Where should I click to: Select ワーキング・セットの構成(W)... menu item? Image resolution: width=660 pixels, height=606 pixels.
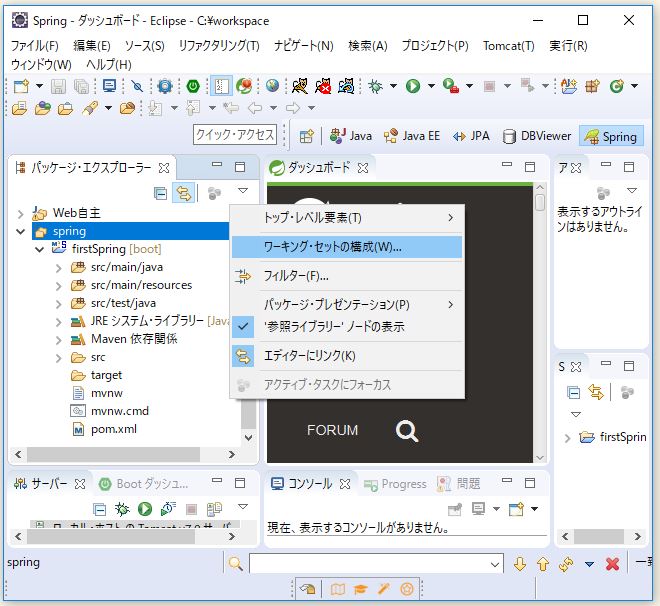(348, 247)
